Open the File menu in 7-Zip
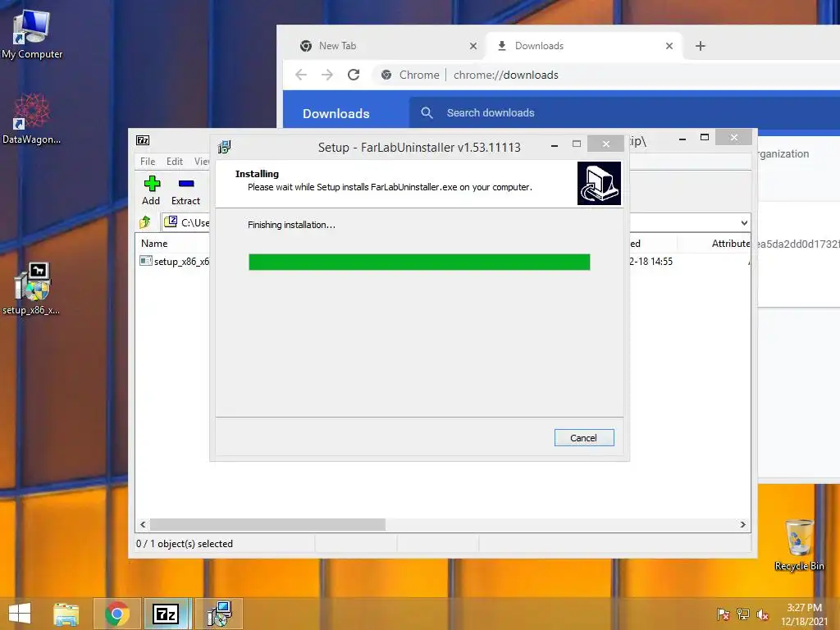Screen dimensions: 840x630 pyautogui.click(x=148, y=162)
